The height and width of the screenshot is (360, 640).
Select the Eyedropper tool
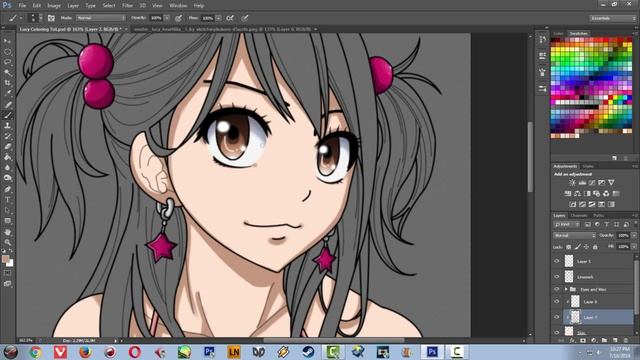click(7, 93)
